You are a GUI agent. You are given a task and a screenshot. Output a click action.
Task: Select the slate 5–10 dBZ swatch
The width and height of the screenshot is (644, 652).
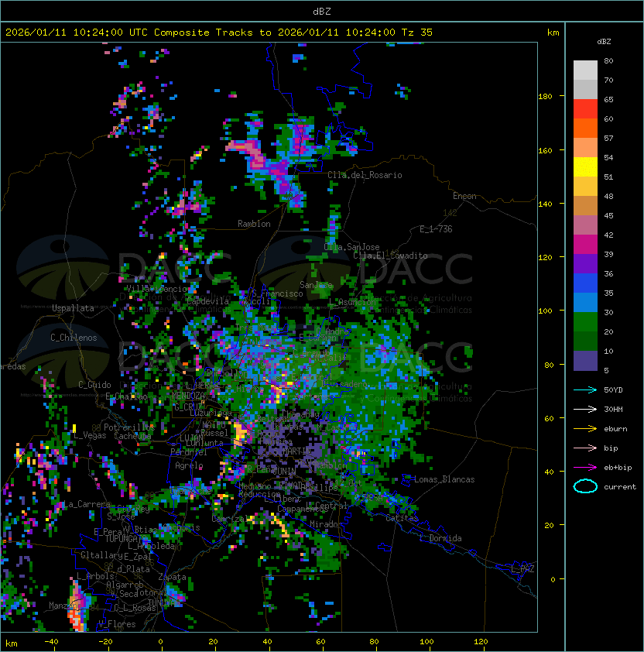tap(585, 361)
